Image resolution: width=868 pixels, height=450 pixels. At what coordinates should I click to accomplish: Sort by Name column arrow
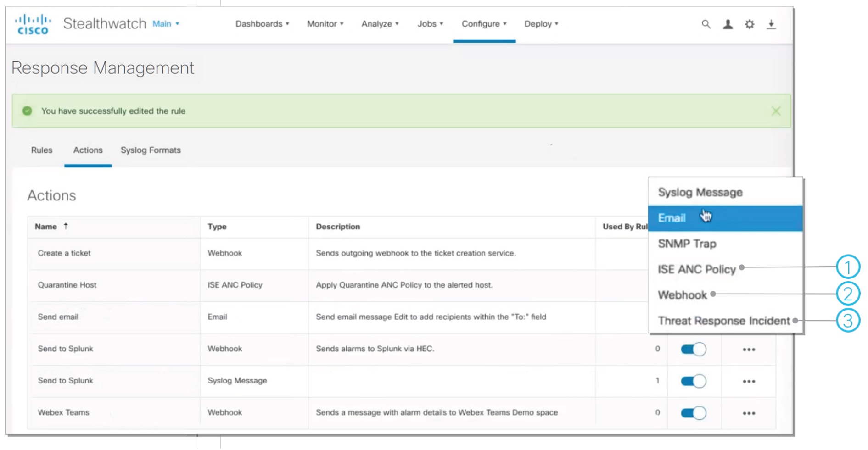pyautogui.click(x=66, y=226)
